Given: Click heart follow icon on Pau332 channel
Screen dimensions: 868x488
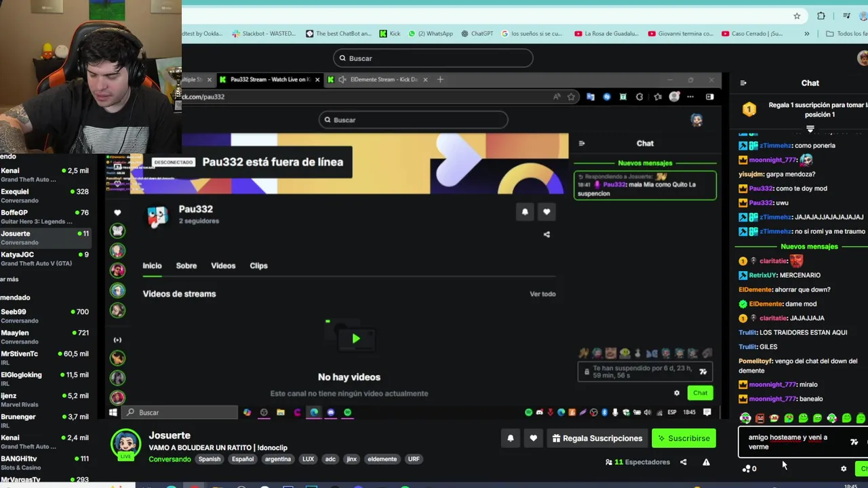Looking at the screenshot, I should [547, 211].
